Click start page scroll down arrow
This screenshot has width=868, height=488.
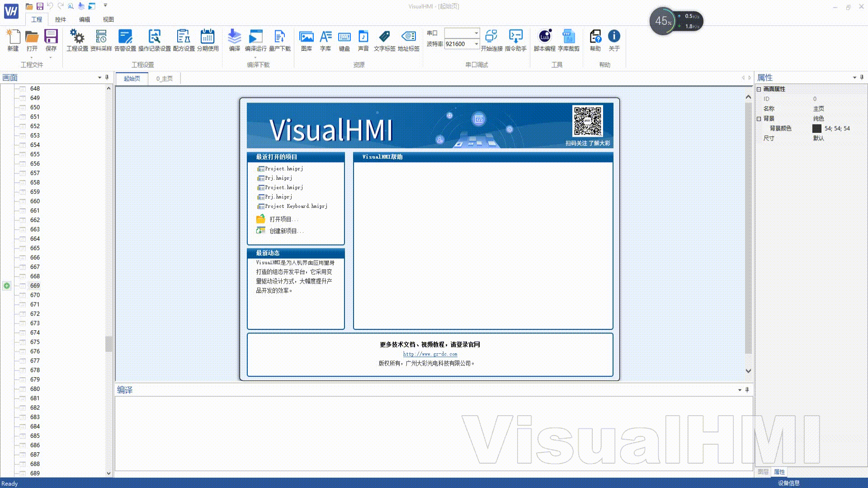[748, 371]
